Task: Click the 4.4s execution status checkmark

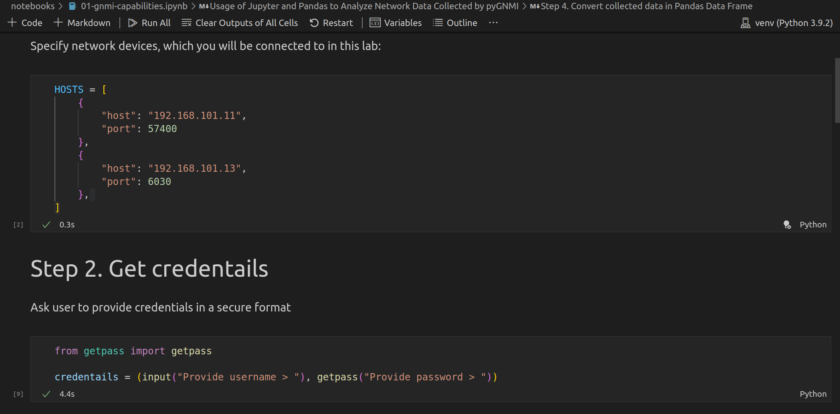Action: click(x=46, y=395)
